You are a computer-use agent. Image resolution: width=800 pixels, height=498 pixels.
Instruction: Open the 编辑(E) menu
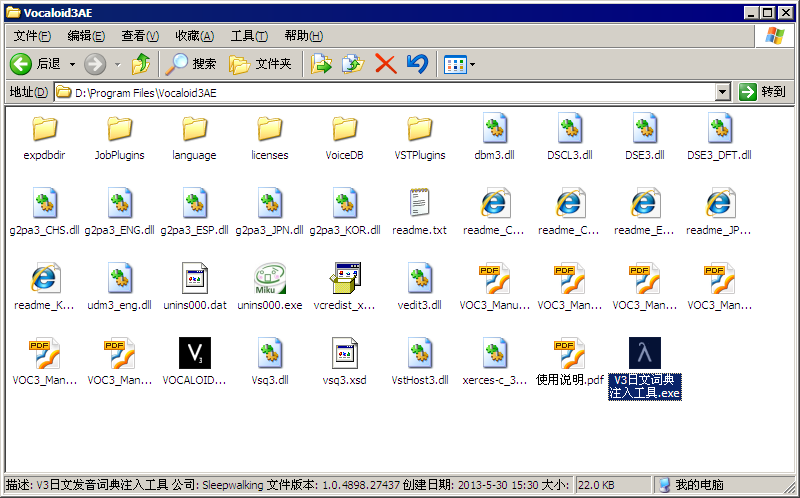[86, 36]
